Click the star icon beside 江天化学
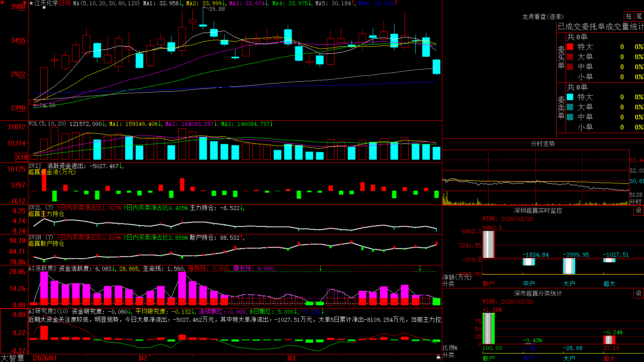The width and height of the screenshot is (644, 362). [31, 3]
